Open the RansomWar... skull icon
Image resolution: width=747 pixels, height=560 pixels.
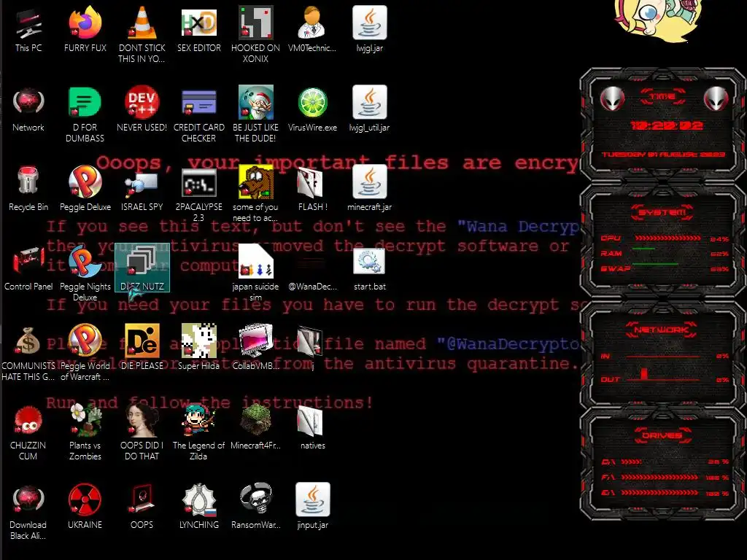(x=256, y=507)
